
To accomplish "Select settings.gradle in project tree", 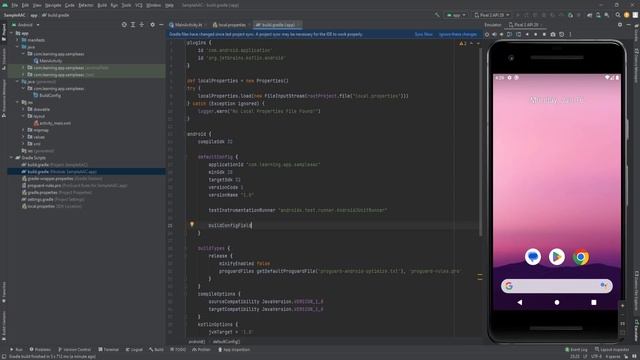I will (x=53, y=200).
